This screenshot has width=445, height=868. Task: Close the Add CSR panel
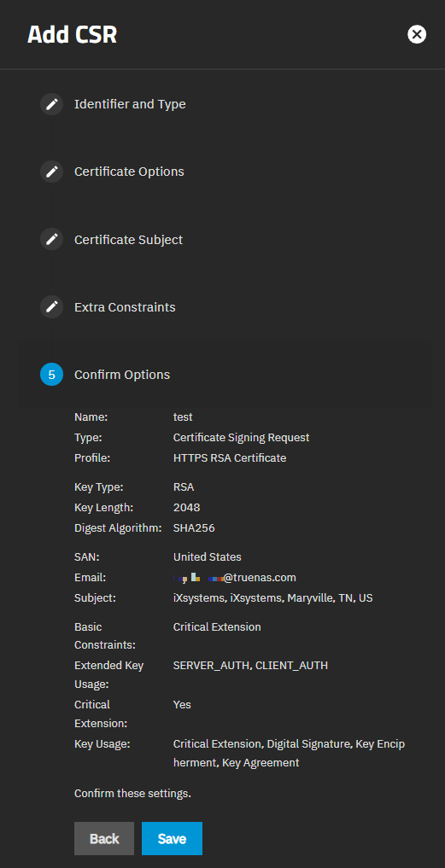click(x=417, y=34)
